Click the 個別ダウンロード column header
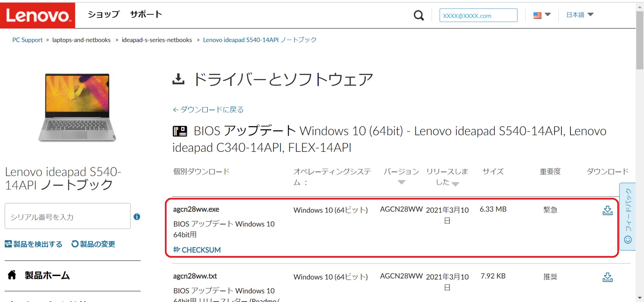 point(201,171)
